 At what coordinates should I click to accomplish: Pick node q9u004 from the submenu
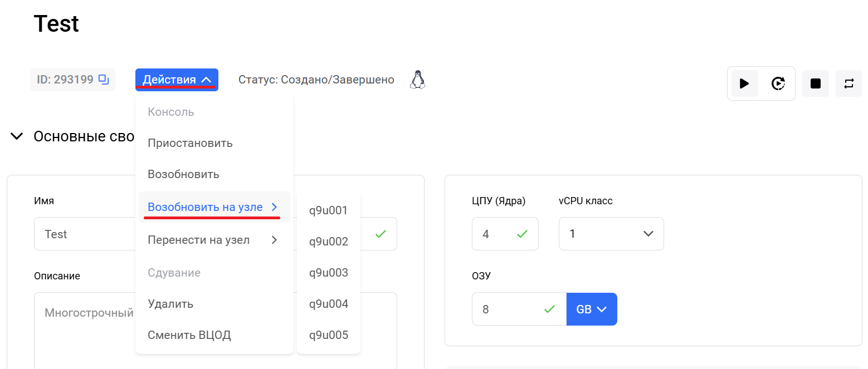[x=329, y=304]
